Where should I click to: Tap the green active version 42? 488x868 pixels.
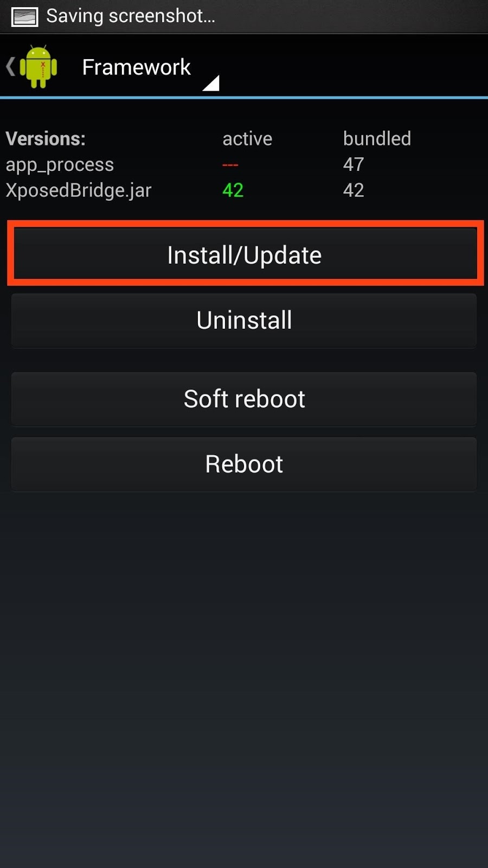[x=233, y=190]
